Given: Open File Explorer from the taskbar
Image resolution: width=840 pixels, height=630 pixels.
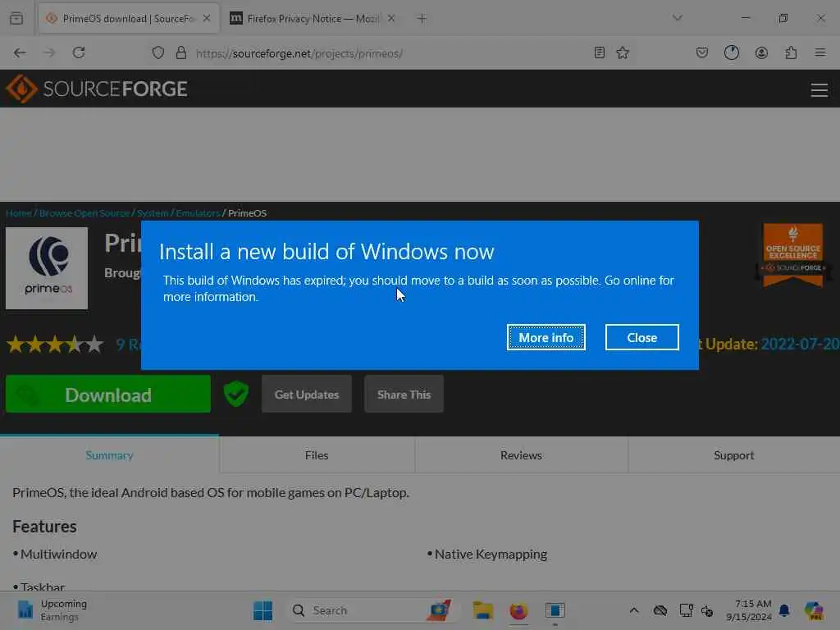Looking at the screenshot, I should 482,610.
